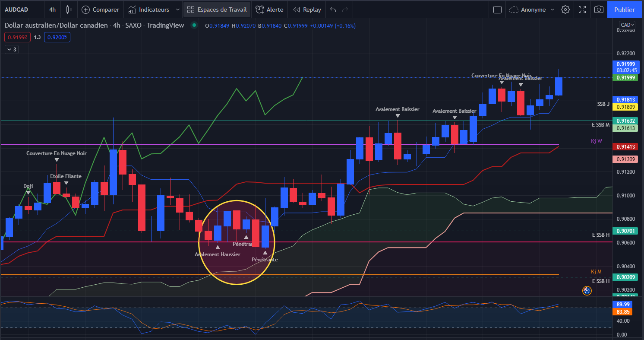Click the blue Publier button

click(x=624, y=10)
